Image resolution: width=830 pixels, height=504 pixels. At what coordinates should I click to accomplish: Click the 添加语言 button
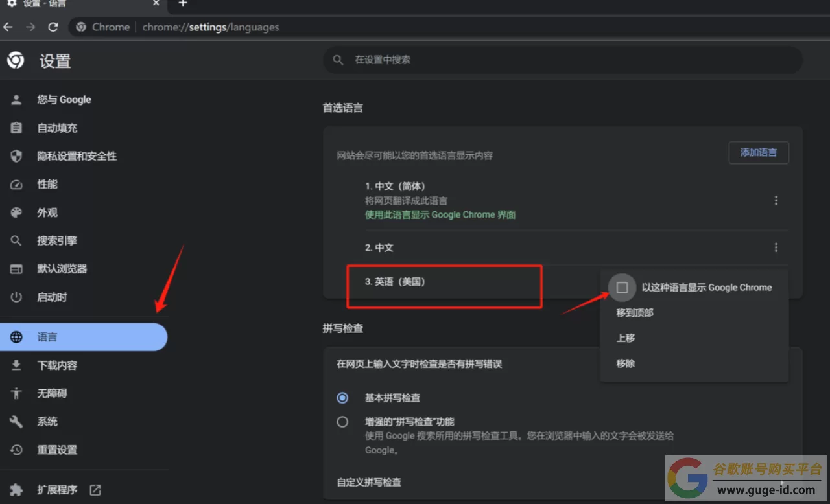[758, 152]
